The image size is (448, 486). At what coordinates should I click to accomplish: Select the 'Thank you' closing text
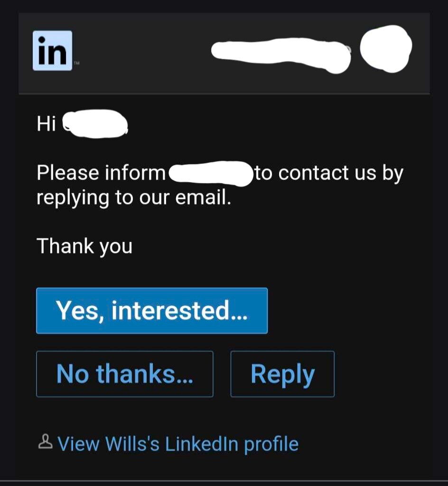(x=84, y=246)
